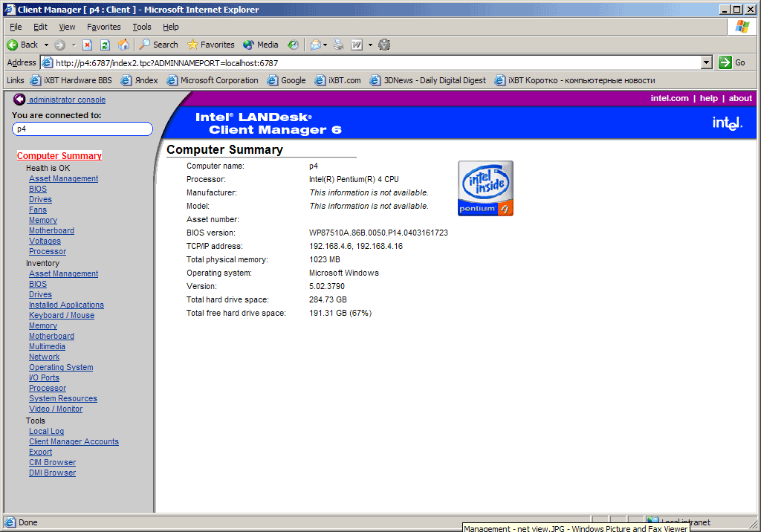This screenshot has height=532, width=761.
Task: Open the Edit menu
Action: coord(40,27)
